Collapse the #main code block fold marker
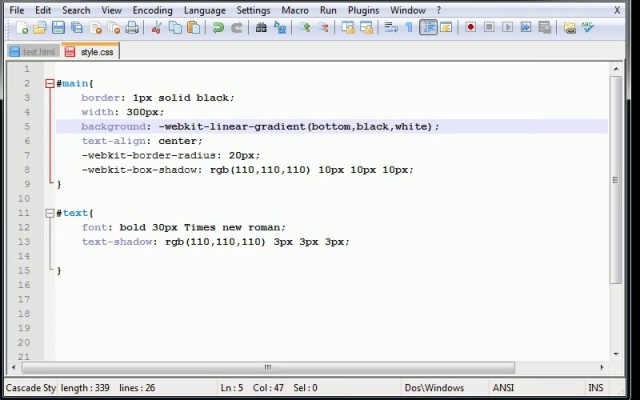Screen dimensions: 640x400 (x=49, y=84)
